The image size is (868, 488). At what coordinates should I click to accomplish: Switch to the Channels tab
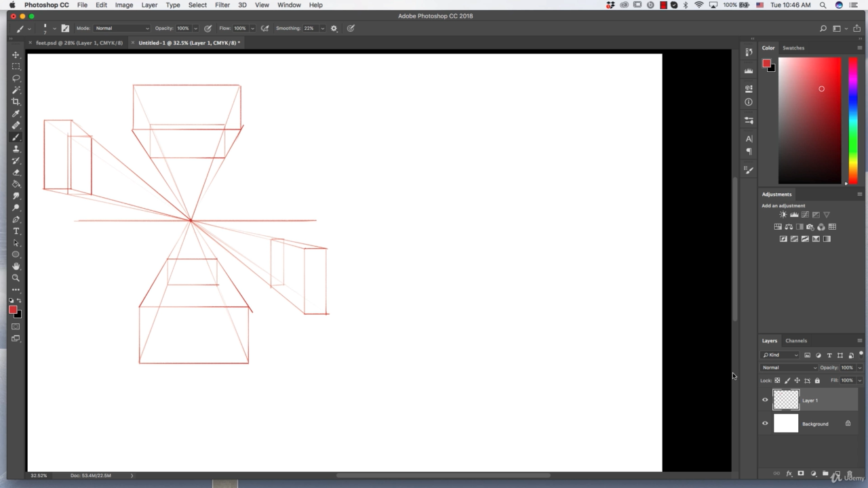point(796,341)
